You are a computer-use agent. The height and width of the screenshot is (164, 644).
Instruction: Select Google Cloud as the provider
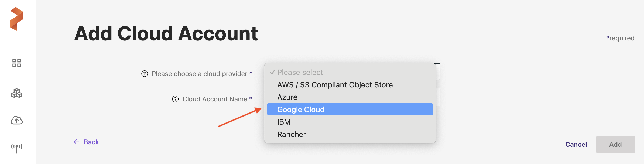[x=301, y=110]
